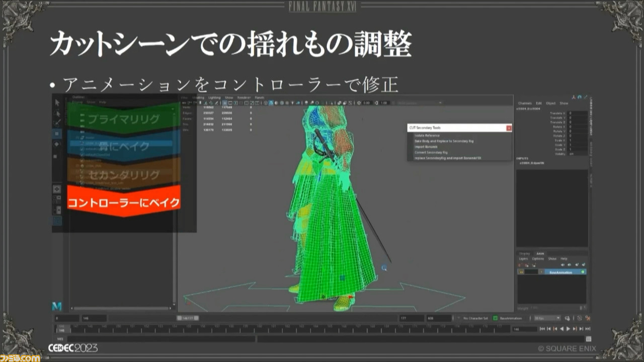Click the range end field showing 608
The height and width of the screenshot is (362, 644).
click(x=439, y=318)
